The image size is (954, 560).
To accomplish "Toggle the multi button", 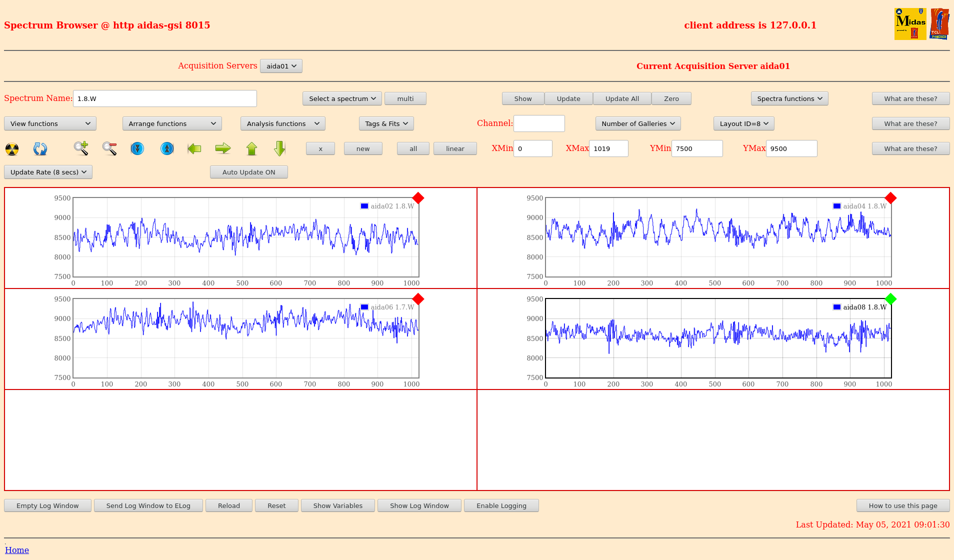I will click(x=405, y=98).
